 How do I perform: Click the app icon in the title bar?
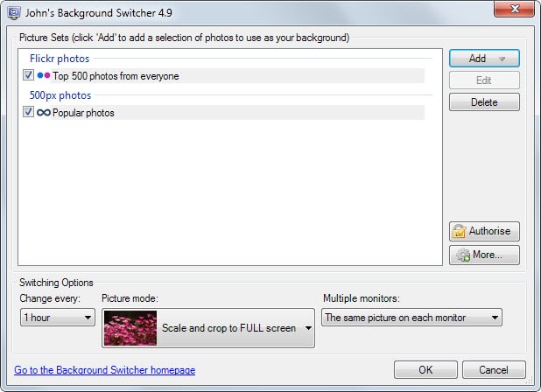[x=14, y=13]
